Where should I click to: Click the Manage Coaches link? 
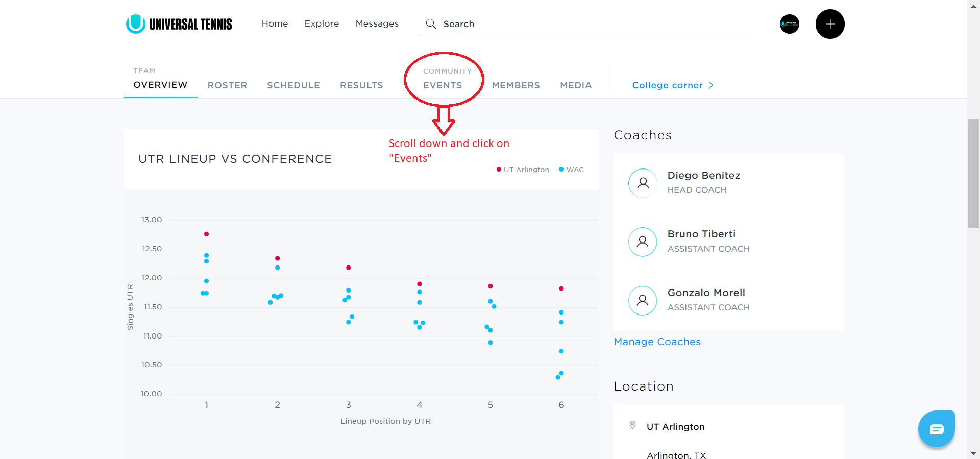[657, 342]
